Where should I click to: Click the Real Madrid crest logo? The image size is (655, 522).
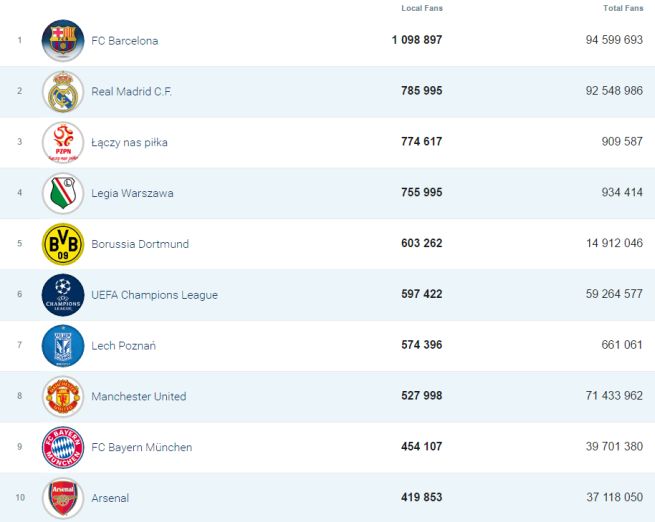[63, 92]
